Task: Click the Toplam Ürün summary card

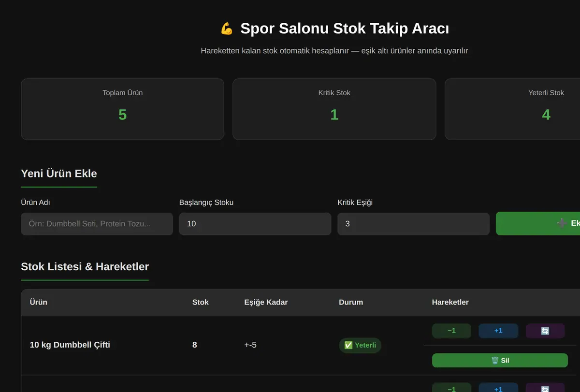Action: click(122, 109)
